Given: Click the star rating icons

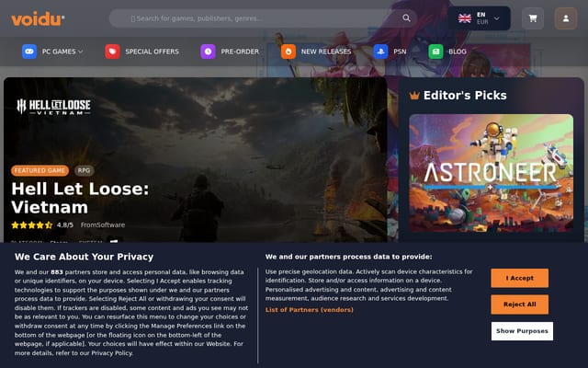Looking at the screenshot, I should click(x=32, y=224).
